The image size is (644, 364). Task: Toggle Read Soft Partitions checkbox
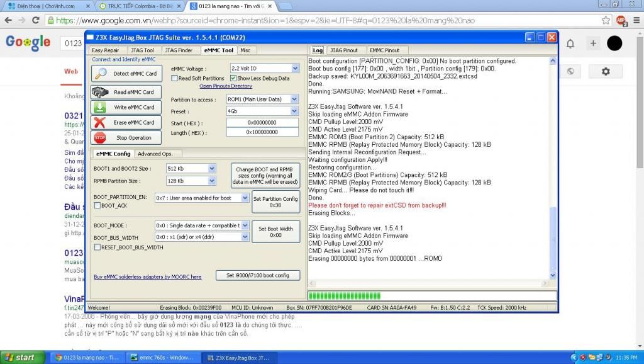[x=175, y=78]
